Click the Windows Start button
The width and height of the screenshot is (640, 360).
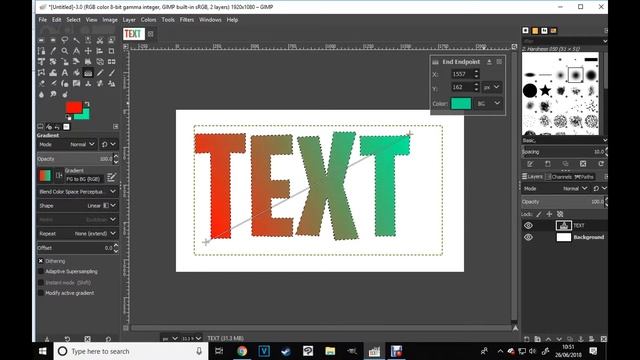pyautogui.click(x=42, y=351)
